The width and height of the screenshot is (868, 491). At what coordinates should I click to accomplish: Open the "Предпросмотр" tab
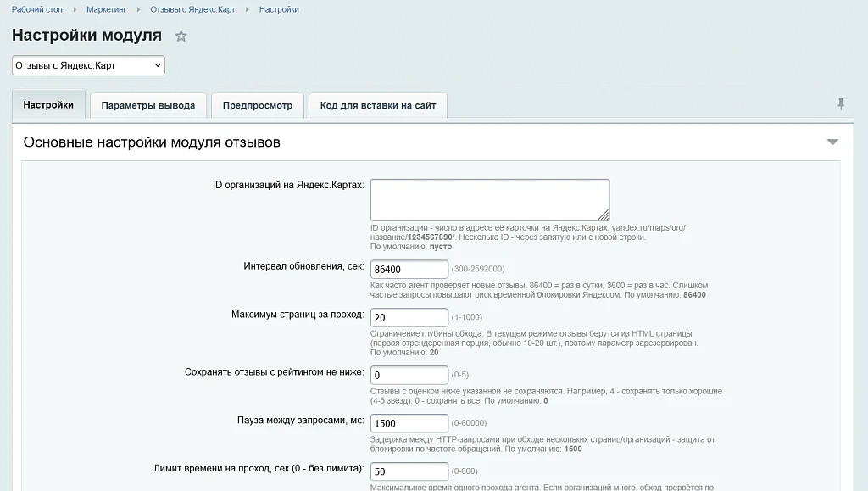coord(258,105)
